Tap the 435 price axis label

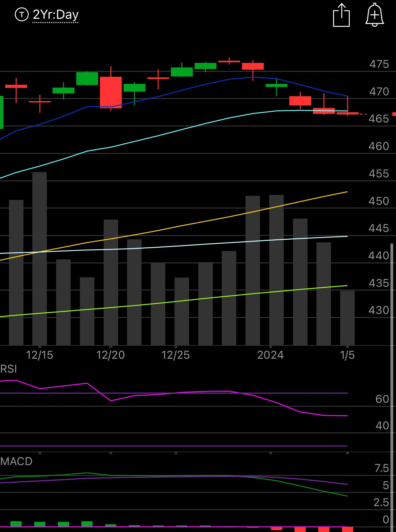(379, 283)
